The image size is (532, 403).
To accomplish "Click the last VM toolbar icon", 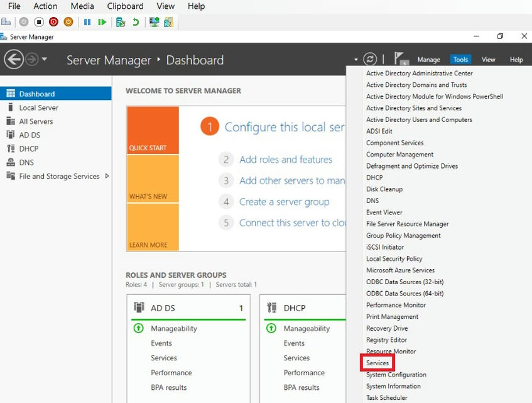I will [x=168, y=22].
